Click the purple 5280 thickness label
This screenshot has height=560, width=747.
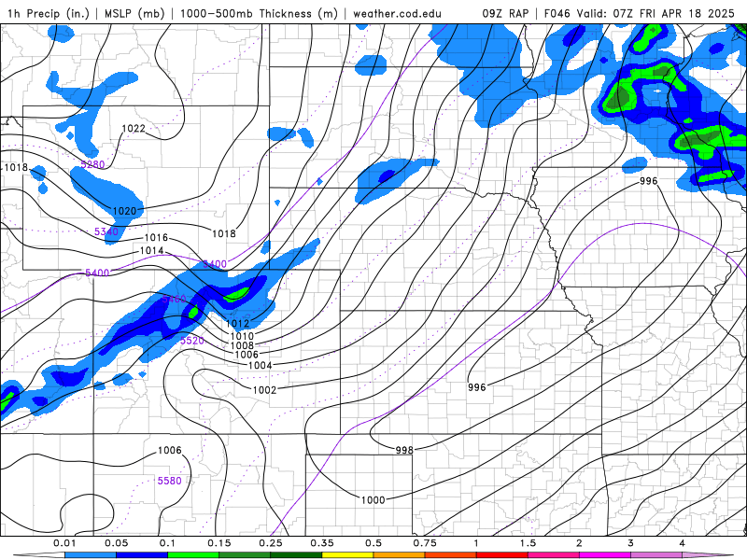tap(92, 164)
